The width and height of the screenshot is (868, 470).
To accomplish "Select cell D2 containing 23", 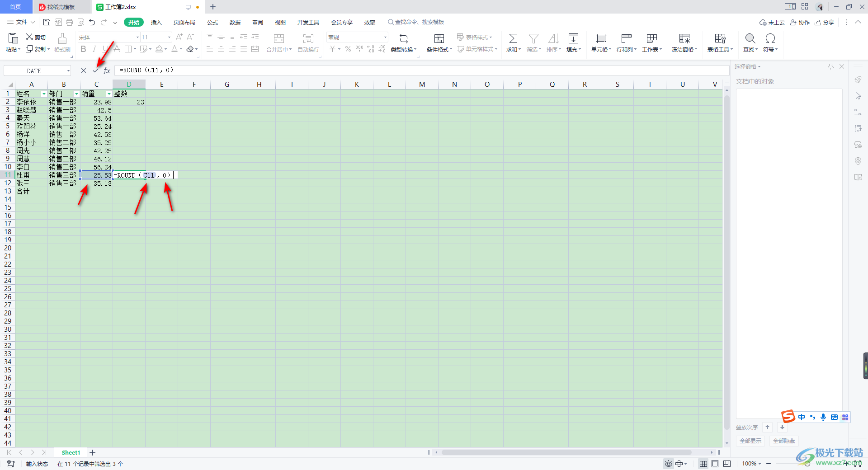I will point(129,102).
